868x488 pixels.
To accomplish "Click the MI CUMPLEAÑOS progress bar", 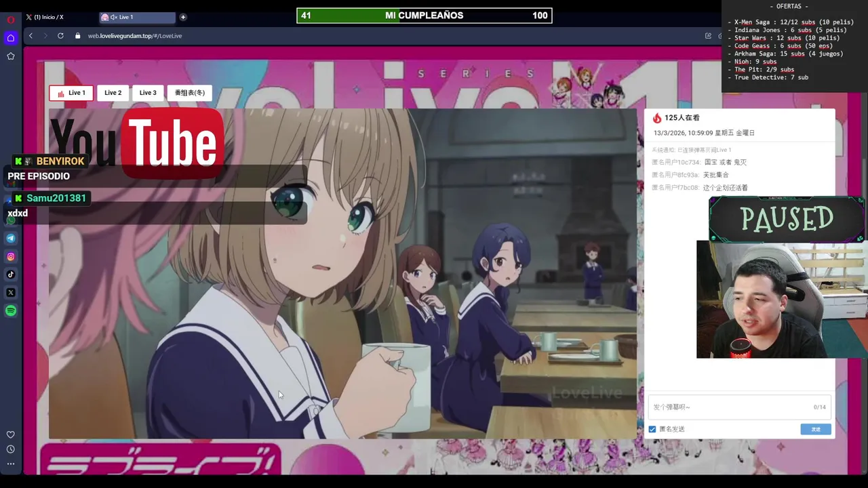I will 425,16.
